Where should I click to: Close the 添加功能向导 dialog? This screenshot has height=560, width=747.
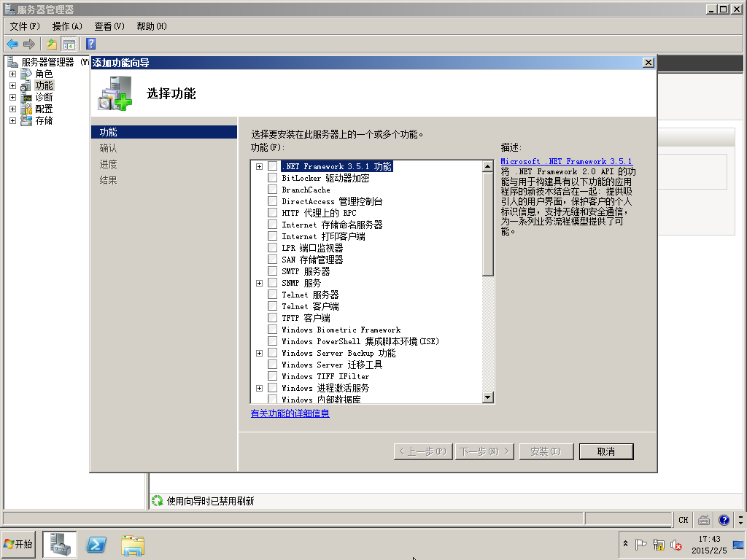(649, 63)
